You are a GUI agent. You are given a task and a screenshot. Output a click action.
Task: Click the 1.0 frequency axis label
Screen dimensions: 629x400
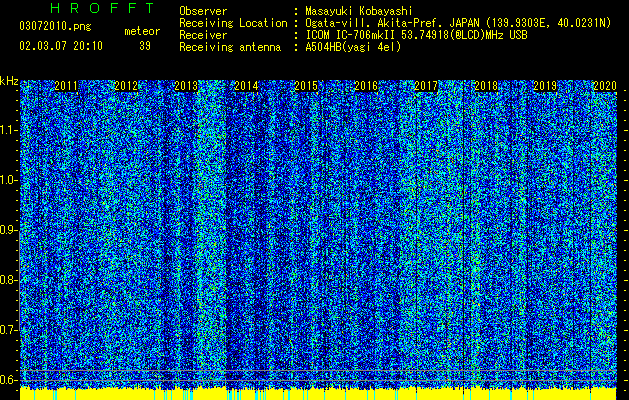[9, 180]
